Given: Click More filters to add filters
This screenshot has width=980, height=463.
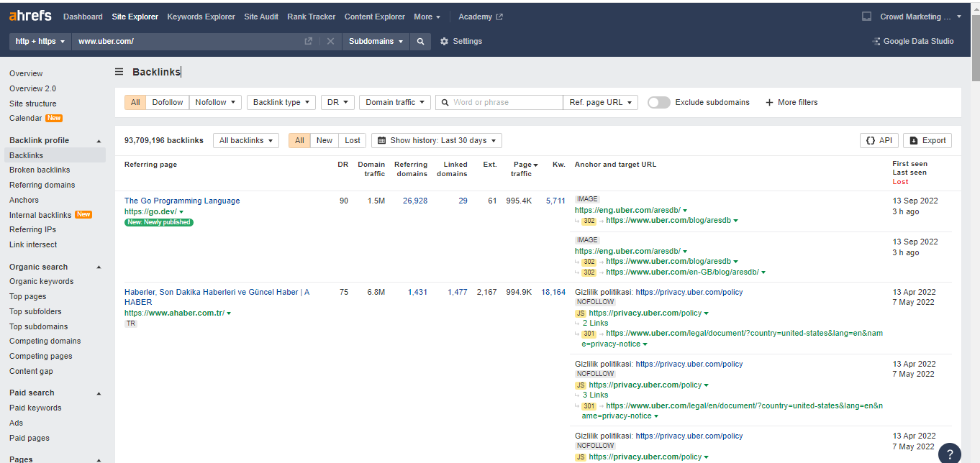Looking at the screenshot, I should [791, 102].
